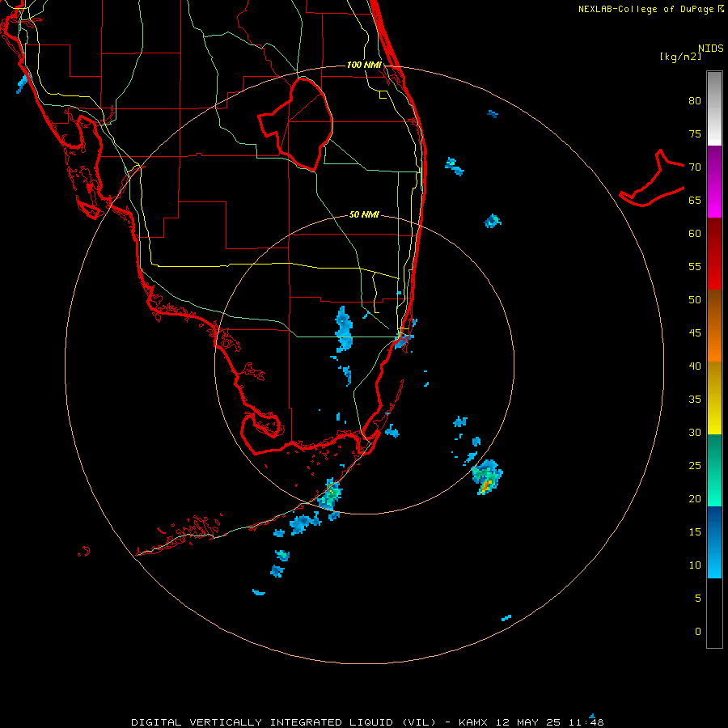Click the green band of the color scale
The width and height of the screenshot is (728, 728).
[x=714, y=470]
